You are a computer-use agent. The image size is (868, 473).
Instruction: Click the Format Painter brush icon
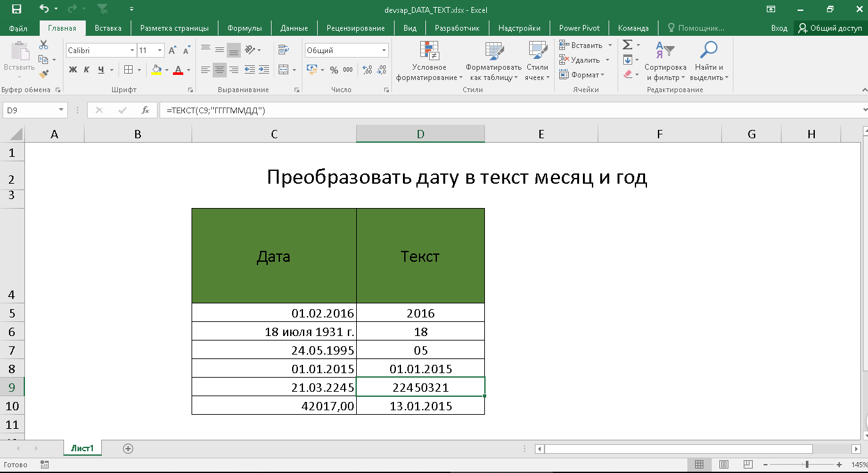pyautogui.click(x=44, y=74)
